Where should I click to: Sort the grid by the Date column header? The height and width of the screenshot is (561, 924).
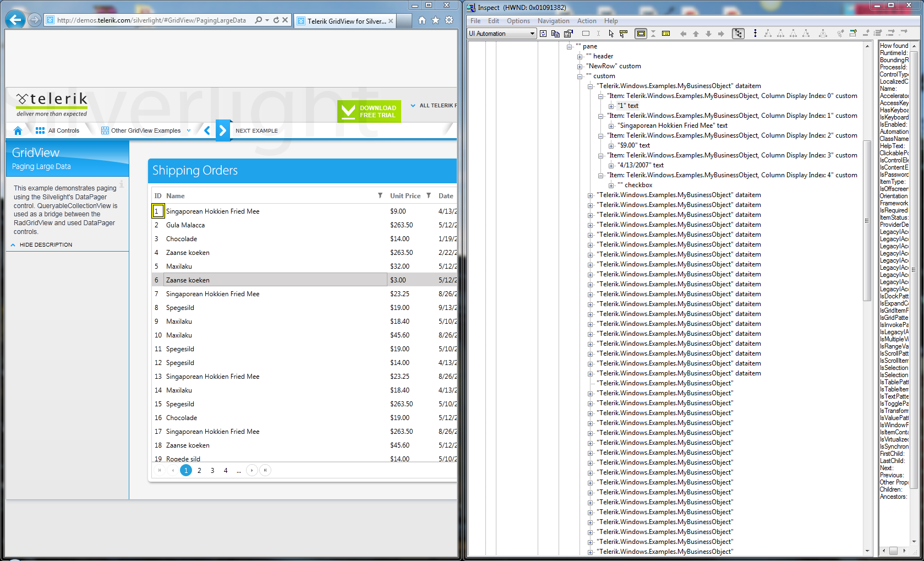coord(446,195)
